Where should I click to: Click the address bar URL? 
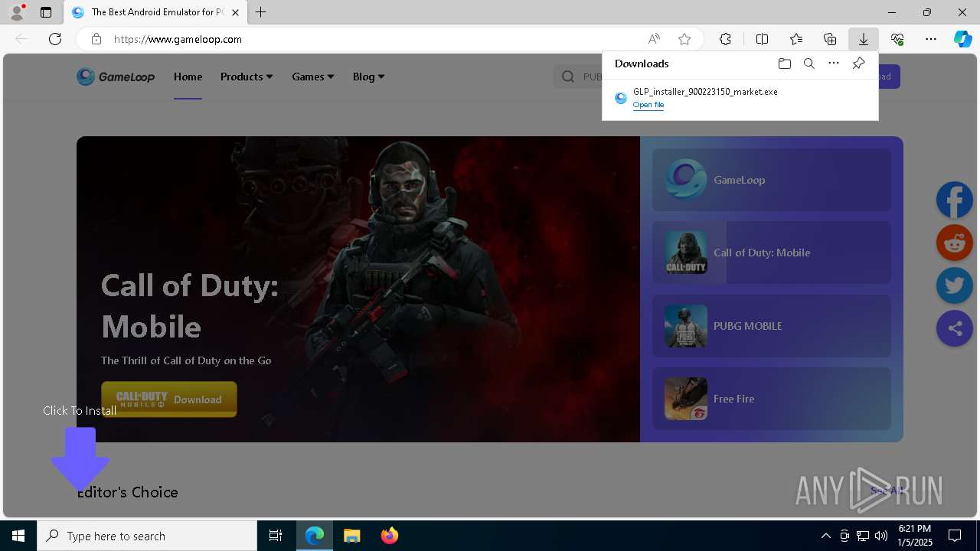coord(178,39)
